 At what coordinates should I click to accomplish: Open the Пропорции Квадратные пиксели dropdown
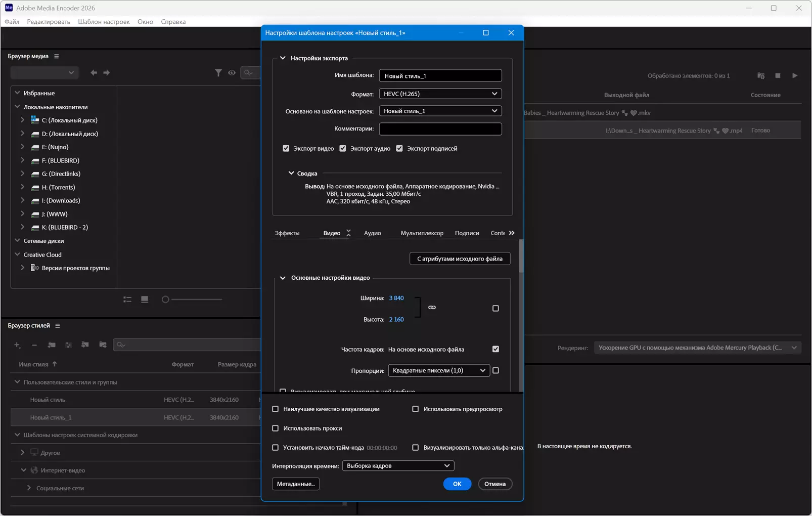click(439, 370)
